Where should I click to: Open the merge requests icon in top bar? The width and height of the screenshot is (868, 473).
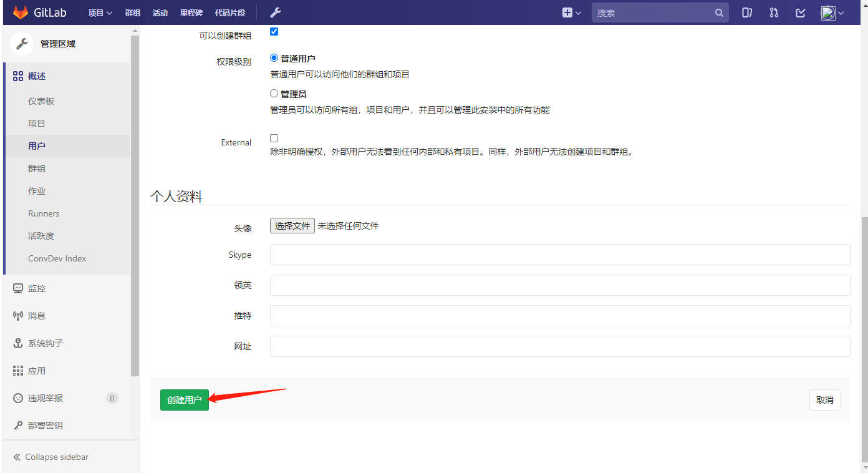click(773, 12)
